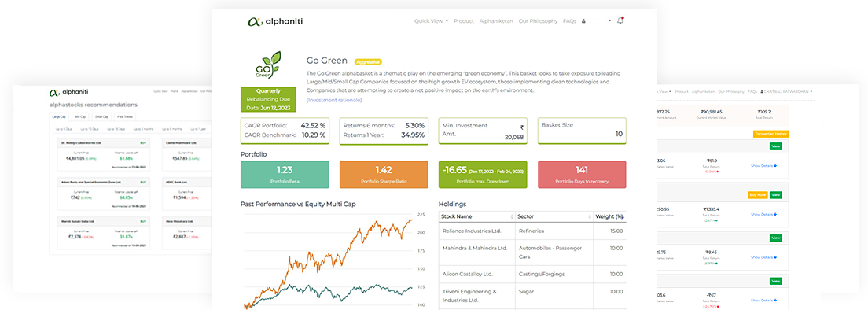Open the Maruti Suzuki India Ltd. card
The height and width of the screenshot is (310, 868).
click(x=104, y=233)
